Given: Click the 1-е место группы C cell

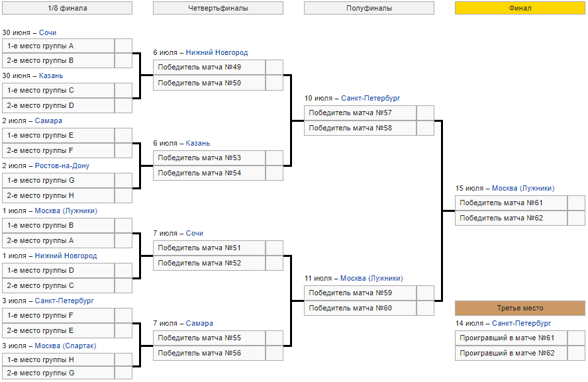Looking at the screenshot, I should [x=58, y=90].
